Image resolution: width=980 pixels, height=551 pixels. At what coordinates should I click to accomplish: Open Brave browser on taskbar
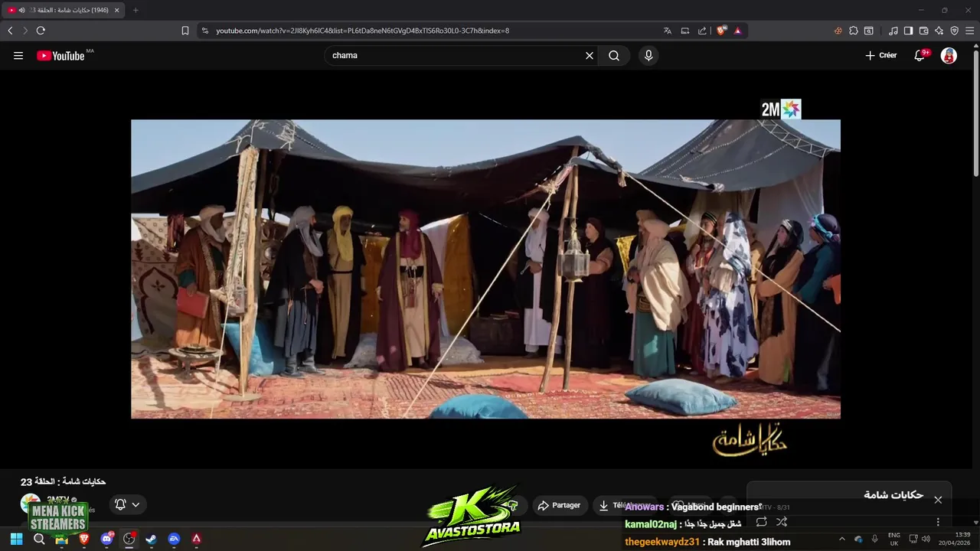click(x=84, y=539)
